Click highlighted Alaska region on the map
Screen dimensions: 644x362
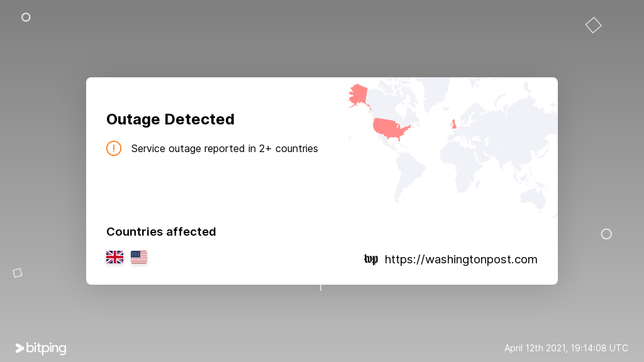pos(358,96)
